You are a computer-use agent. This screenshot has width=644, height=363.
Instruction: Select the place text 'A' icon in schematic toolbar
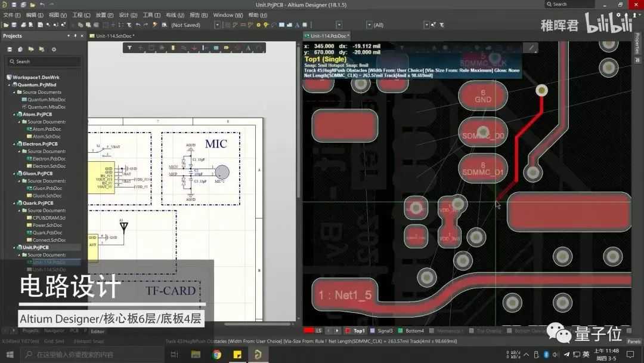click(248, 48)
